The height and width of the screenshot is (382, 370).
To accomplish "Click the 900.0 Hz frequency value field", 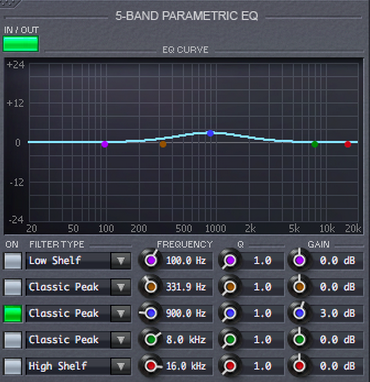I will click(187, 313).
